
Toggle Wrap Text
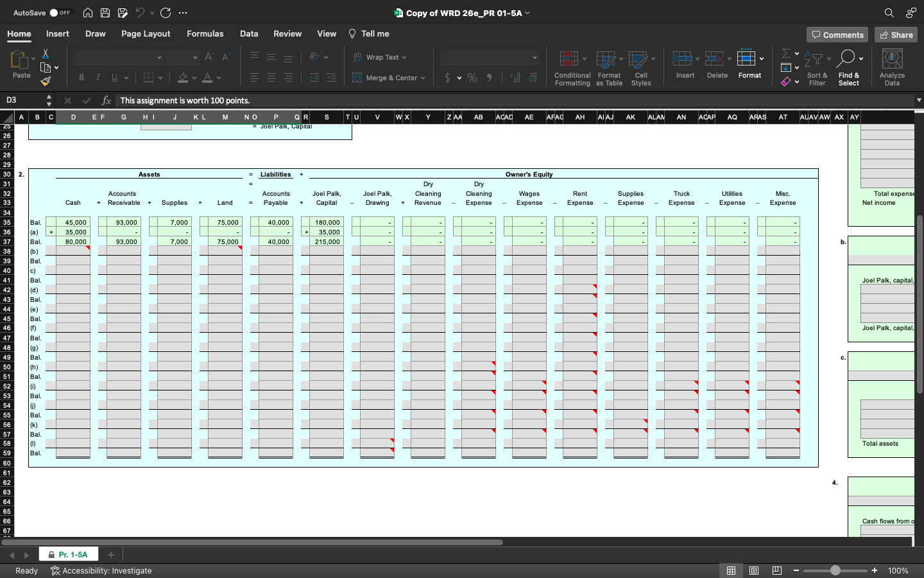click(x=380, y=57)
